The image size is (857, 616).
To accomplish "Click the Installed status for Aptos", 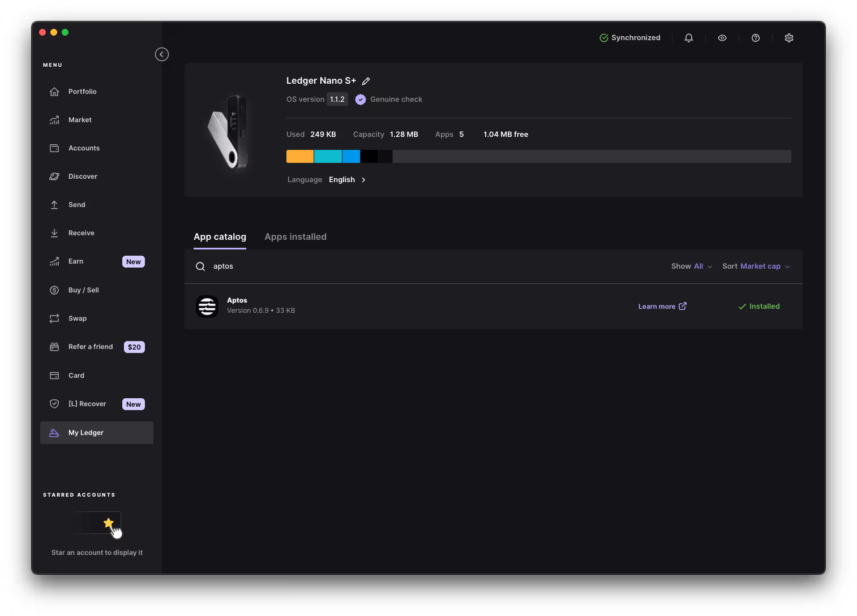I will 759,307.
